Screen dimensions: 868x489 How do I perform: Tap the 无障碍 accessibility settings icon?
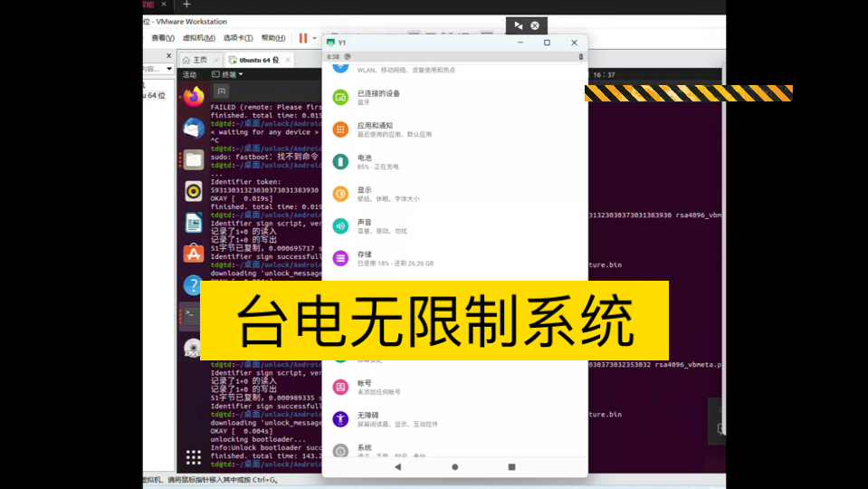coord(340,419)
